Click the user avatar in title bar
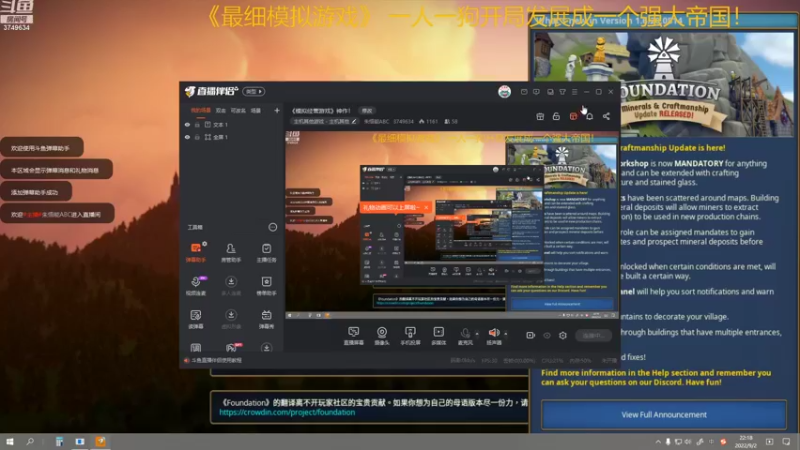 [505, 92]
